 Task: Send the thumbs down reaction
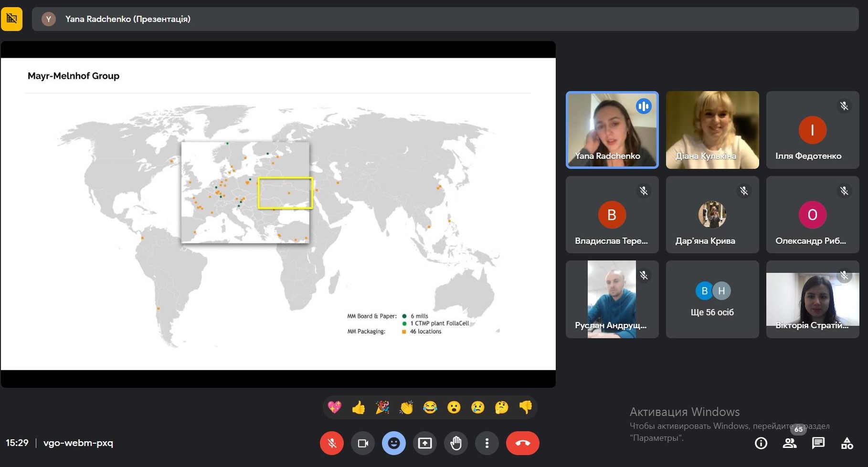click(526, 407)
